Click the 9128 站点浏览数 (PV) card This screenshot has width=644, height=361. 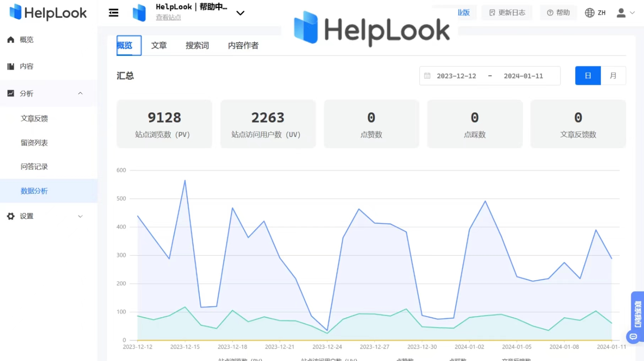pyautogui.click(x=164, y=124)
